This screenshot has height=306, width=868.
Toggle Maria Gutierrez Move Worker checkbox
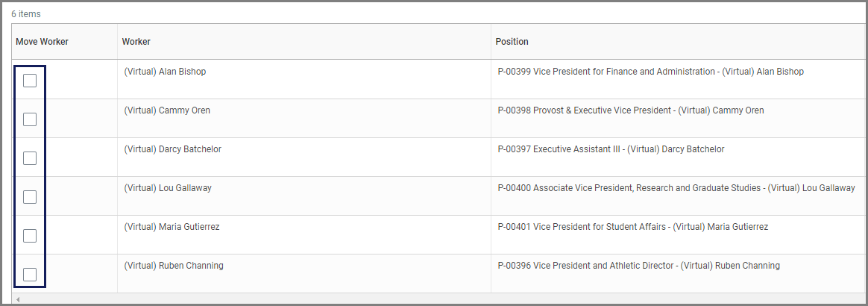point(30,236)
